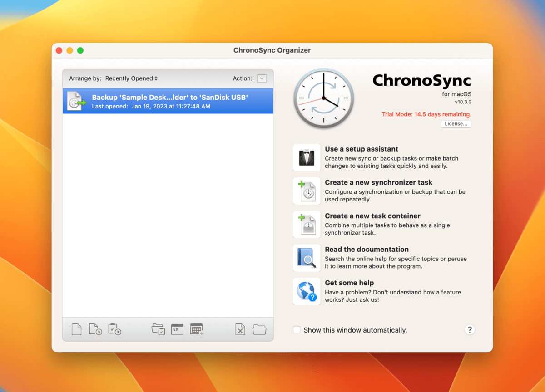
Task: Click the document with X remove icon
Action: pos(240,329)
